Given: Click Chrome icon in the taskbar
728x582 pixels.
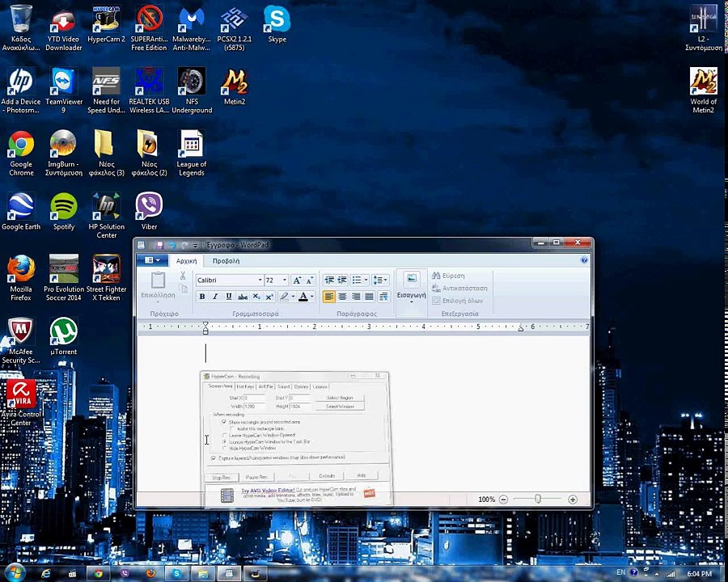Looking at the screenshot, I should [x=98, y=574].
